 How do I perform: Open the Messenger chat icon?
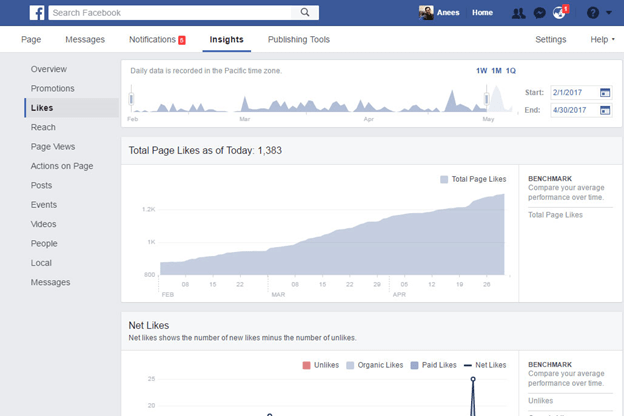539,13
